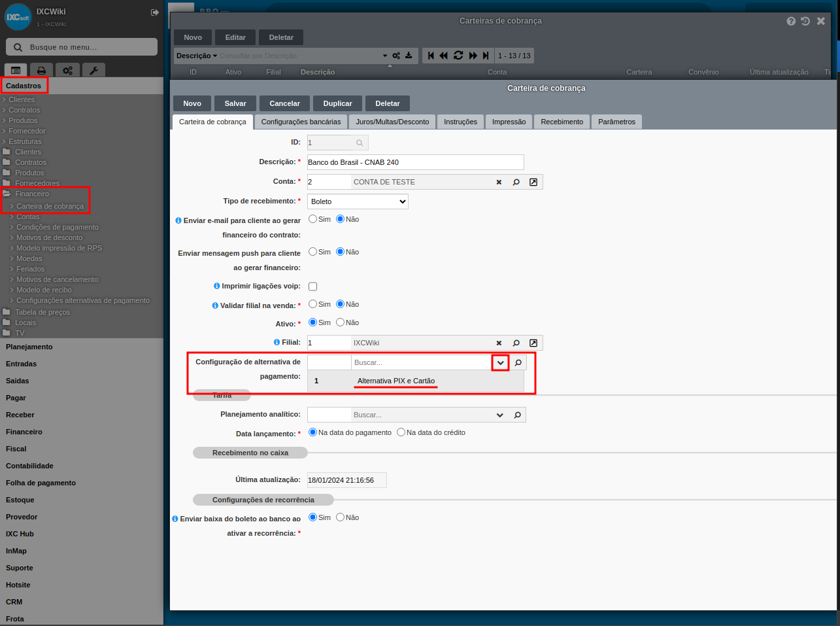Click Deletar button in Carteira de cobrança form

[388, 103]
